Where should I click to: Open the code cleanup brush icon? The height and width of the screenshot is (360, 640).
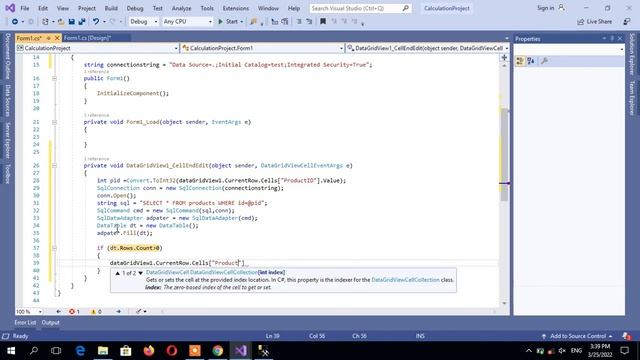tap(139, 311)
